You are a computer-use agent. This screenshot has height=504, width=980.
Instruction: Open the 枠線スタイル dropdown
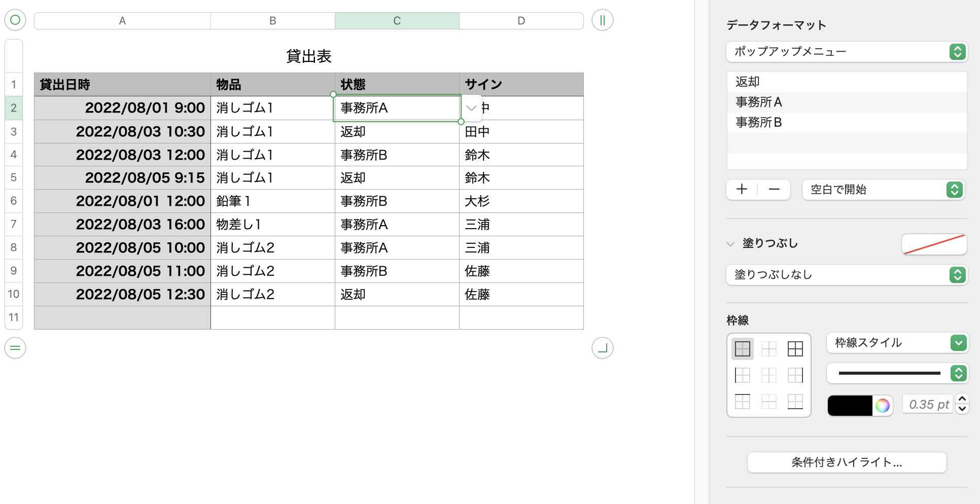[897, 343]
